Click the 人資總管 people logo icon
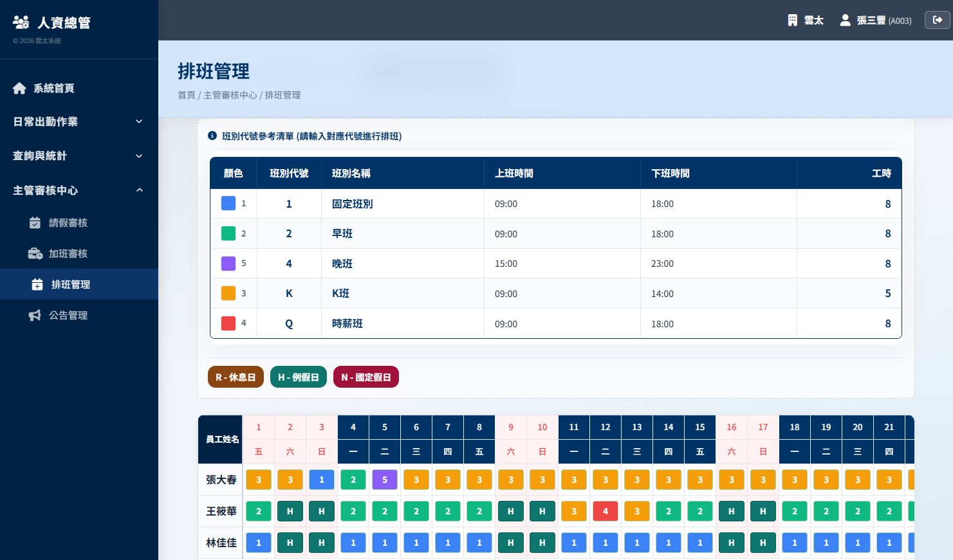953x560 pixels. pos(21,23)
